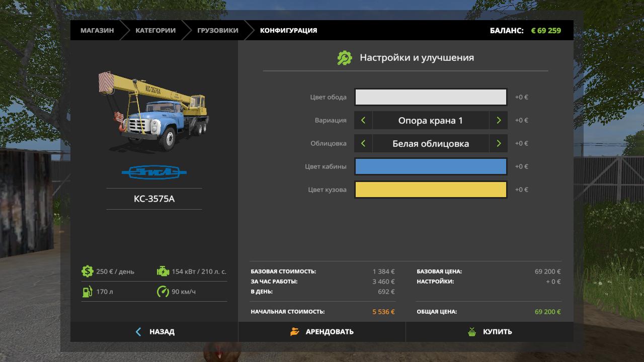Viewport: 644px width, 362px height.
Task: Switch to next trim option
Action: coord(499,143)
